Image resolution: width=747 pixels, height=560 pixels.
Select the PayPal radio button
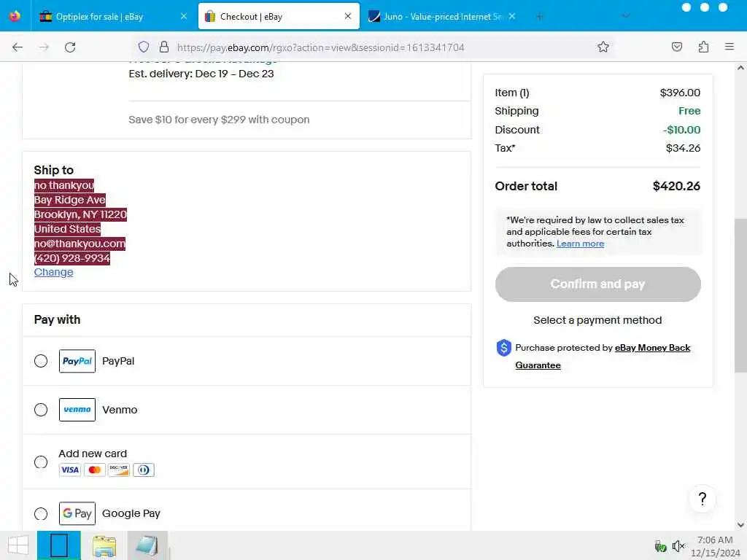click(41, 361)
